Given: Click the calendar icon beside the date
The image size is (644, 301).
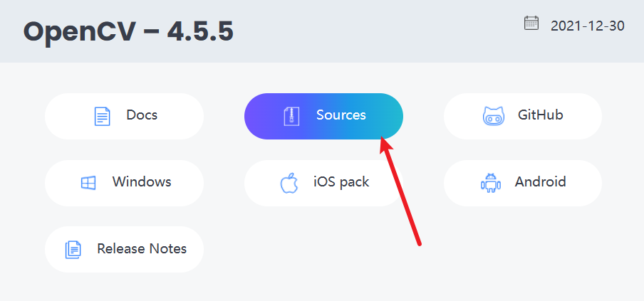Looking at the screenshot, I should click(x=531, y=23).
